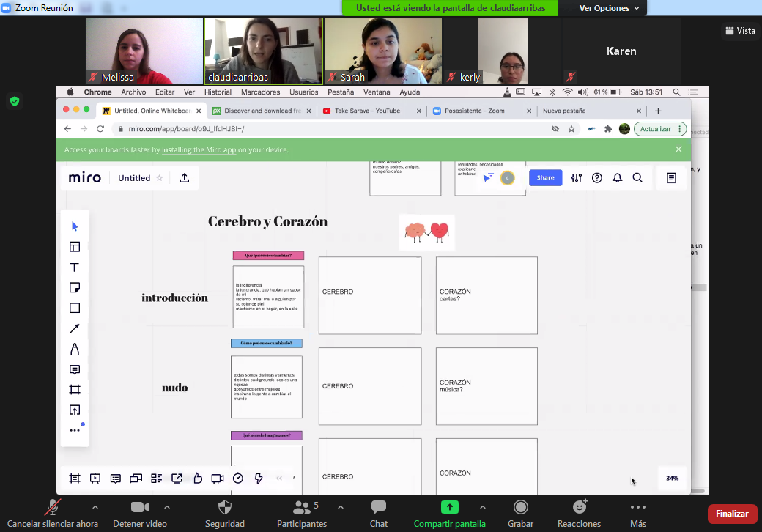Start Miro video chat
Screen dimensions: 762x532
tap(217, 479)
